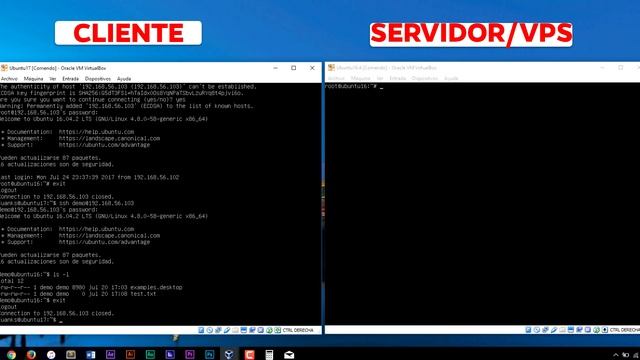The height and width of the screenshot is (360, 640).
Task: Open Archivo menu in Ubuntu17 window
Action: [x=9, y=79]
